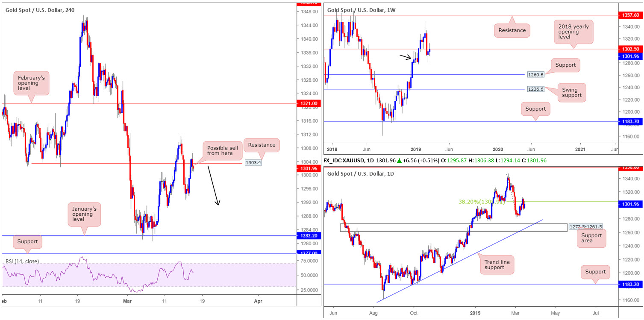Click the red 1302.50 axis price label
This screenshot has height=320, width=644.
(631, 49)
